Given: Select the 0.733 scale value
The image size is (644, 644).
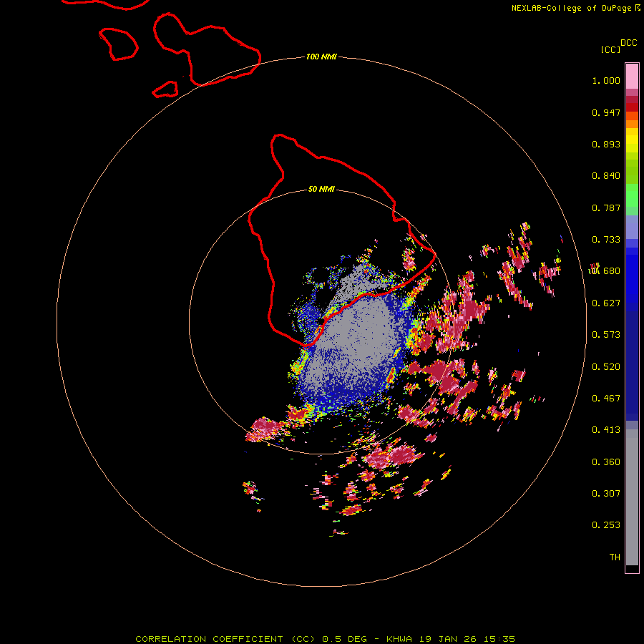Looking at the screenshot, I should [x=606, y=240].
